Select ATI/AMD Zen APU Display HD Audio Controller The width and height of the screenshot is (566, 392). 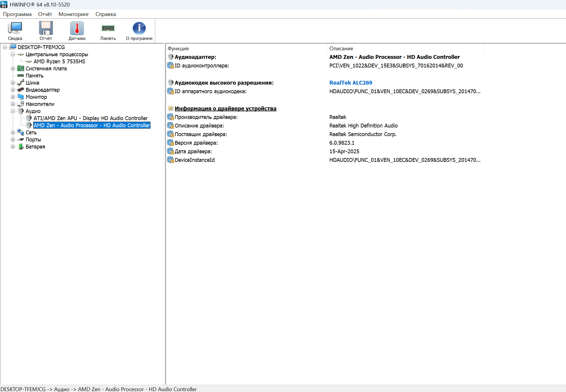[90, 118]
